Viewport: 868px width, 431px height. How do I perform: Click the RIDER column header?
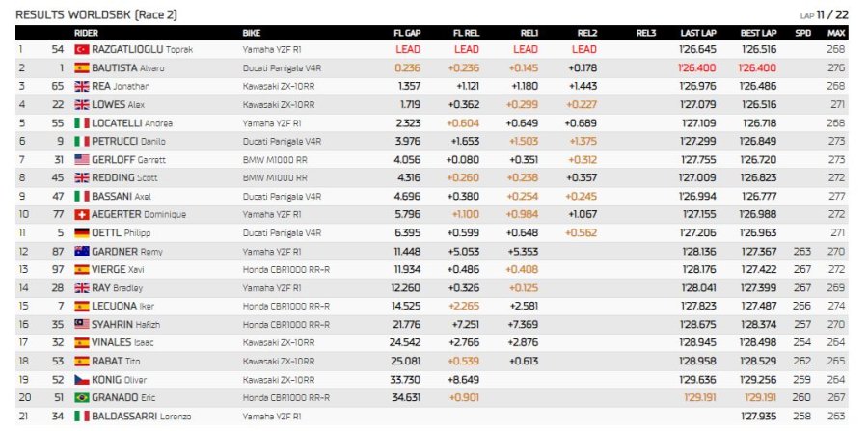point(86,33)
